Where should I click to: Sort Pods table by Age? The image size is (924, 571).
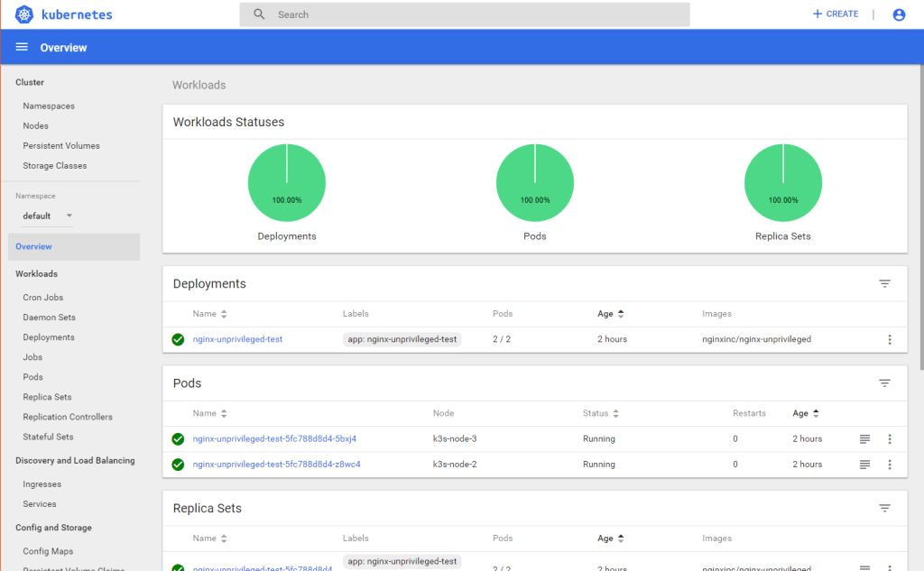(x=806, y=414)
